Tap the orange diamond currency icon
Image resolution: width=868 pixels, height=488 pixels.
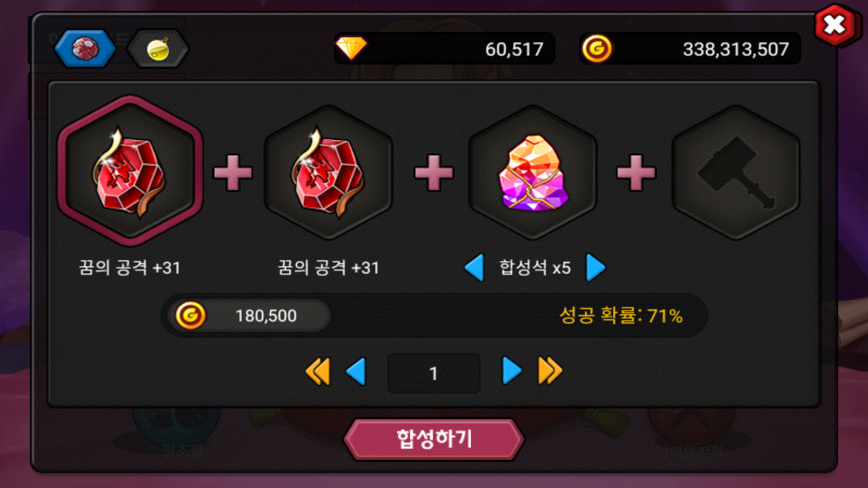(x=351, y=48)
